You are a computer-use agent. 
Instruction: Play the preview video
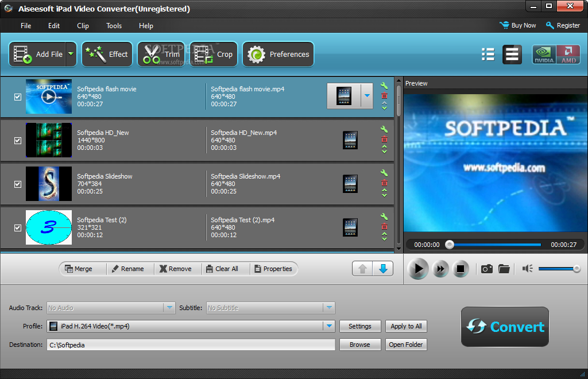click(x=418, y=269)
